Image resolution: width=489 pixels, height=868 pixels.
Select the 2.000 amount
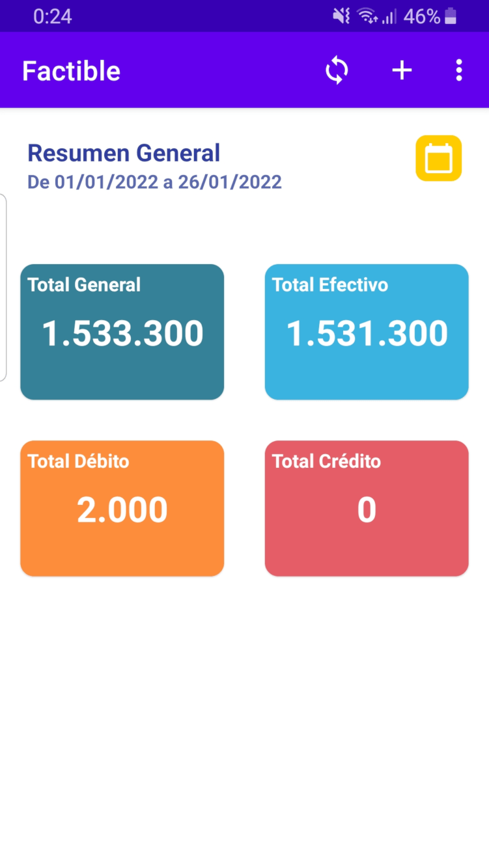tap(122, 510)
